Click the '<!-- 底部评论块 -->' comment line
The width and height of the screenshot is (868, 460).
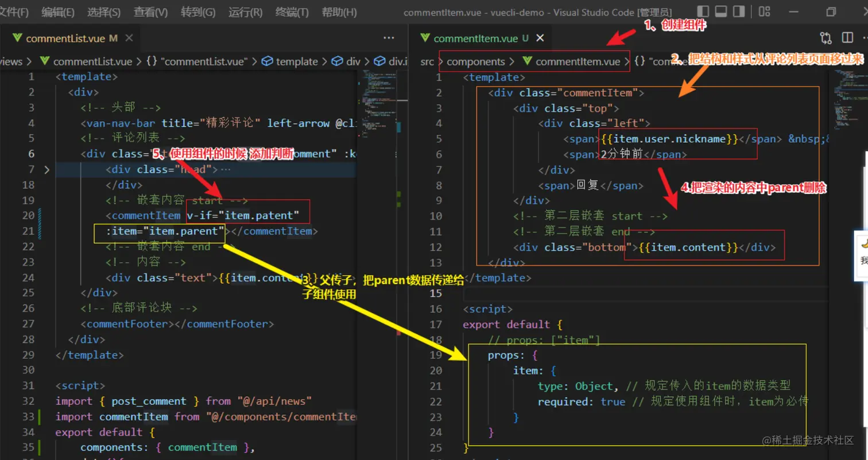coord(139,309)
